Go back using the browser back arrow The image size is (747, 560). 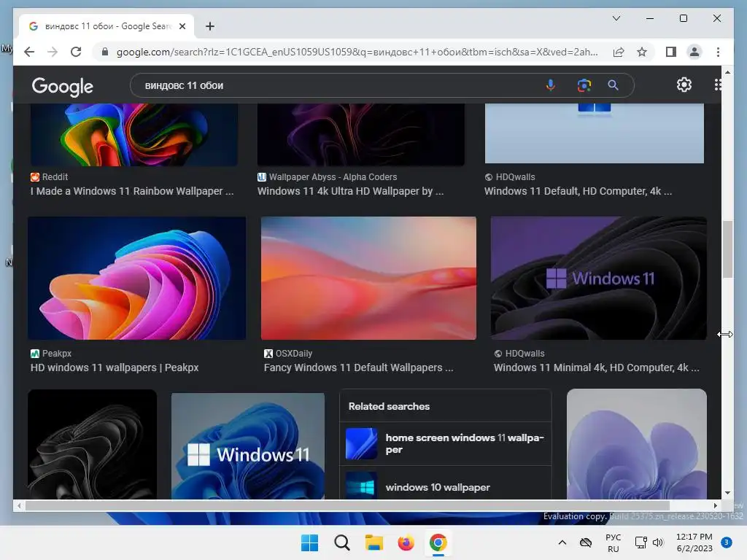pos(29,52)
